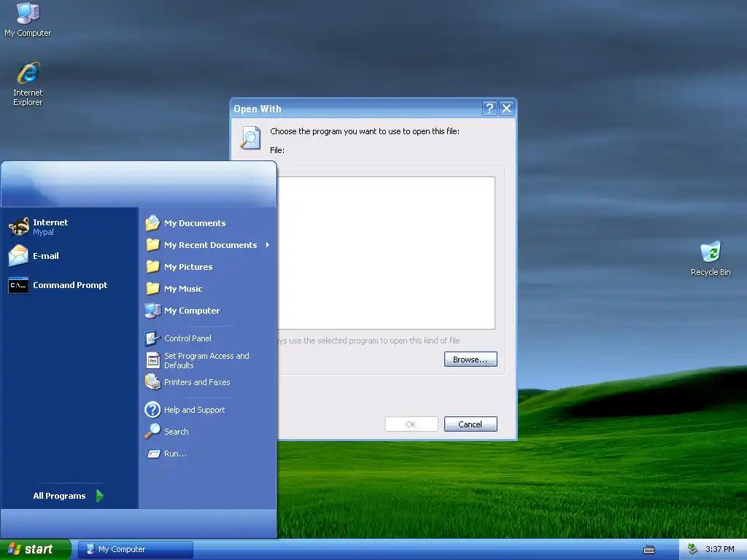The height and width of the screenshot is (560, 747).
Task: Open the Recycle Bin desktop icon
Action: point(711,252)
